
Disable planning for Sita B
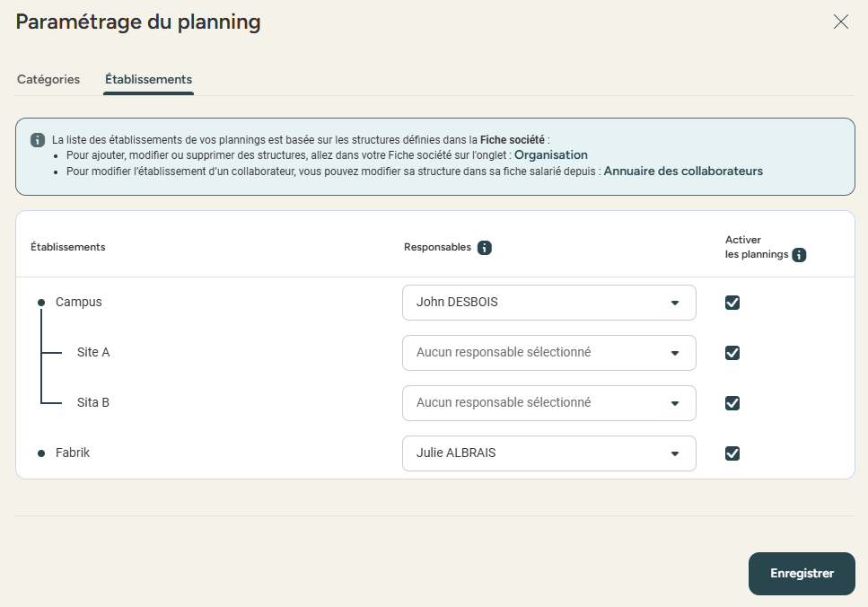coord(732,403)
